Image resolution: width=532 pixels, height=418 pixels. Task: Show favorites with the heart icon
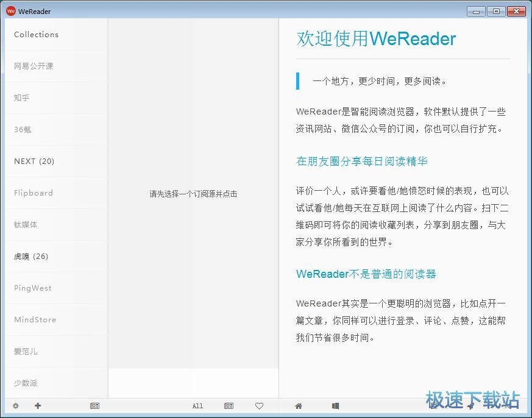click(x=259, y=406)
